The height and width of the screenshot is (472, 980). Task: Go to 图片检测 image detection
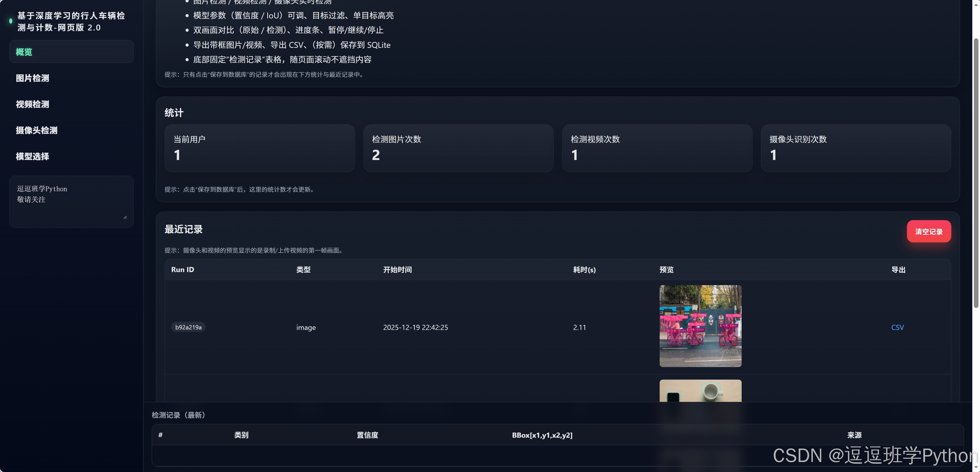click(x=32, y=78)
